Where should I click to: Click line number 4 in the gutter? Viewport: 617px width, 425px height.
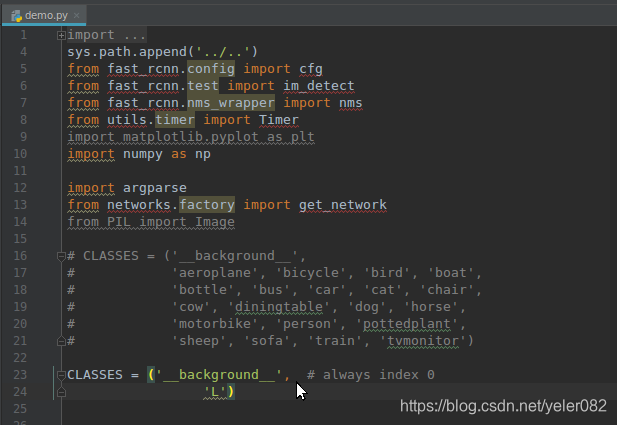click(x=24, y=52)
